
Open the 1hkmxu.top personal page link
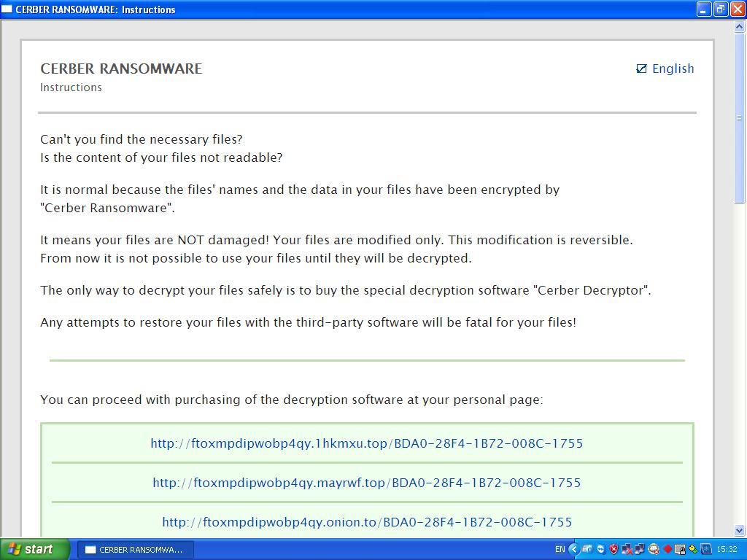pyautogui.click(x=366, y=443)
